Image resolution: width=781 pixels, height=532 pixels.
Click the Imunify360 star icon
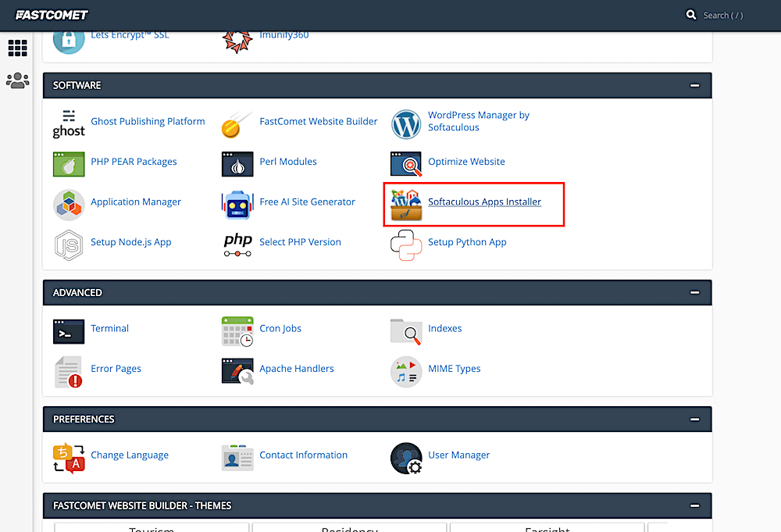(x=237, y=42)
